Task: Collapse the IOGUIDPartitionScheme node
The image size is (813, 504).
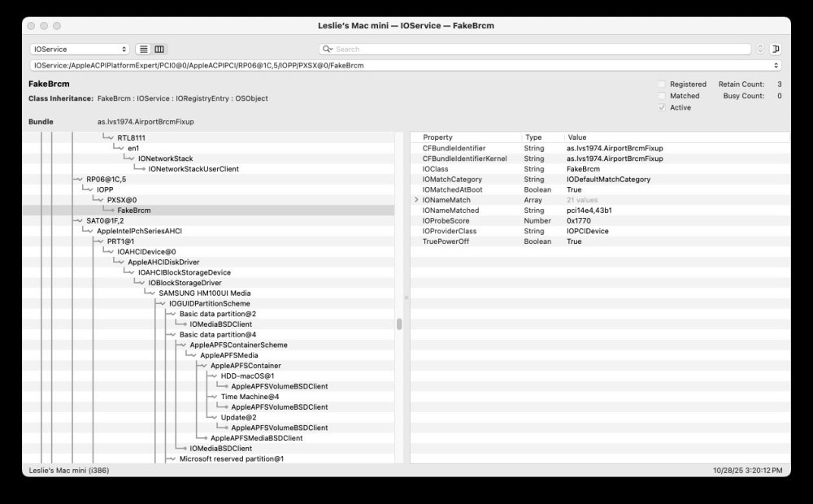Action: (163, 304)
